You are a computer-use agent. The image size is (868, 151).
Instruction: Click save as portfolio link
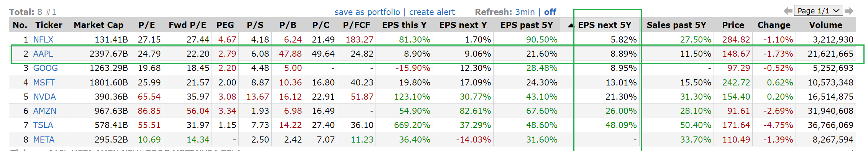point(367,12)
